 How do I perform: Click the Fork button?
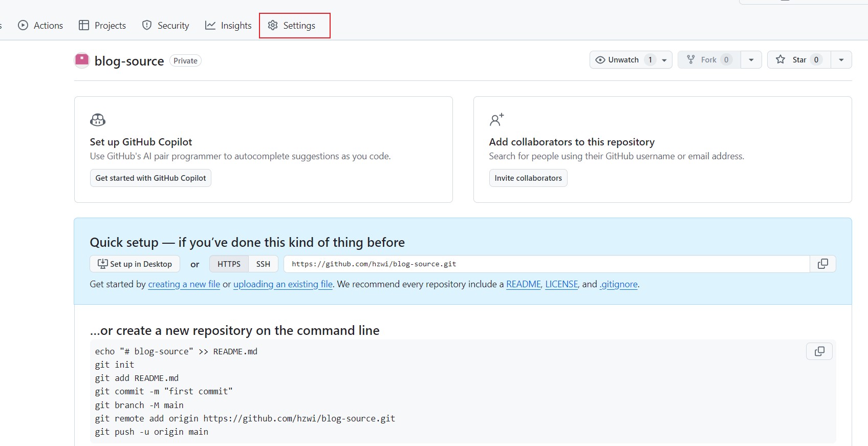pos(709,60)
